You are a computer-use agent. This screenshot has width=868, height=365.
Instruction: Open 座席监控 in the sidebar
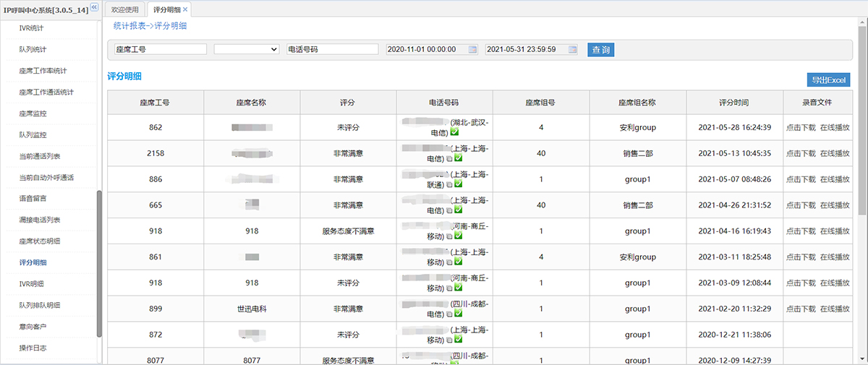(33, 113)
